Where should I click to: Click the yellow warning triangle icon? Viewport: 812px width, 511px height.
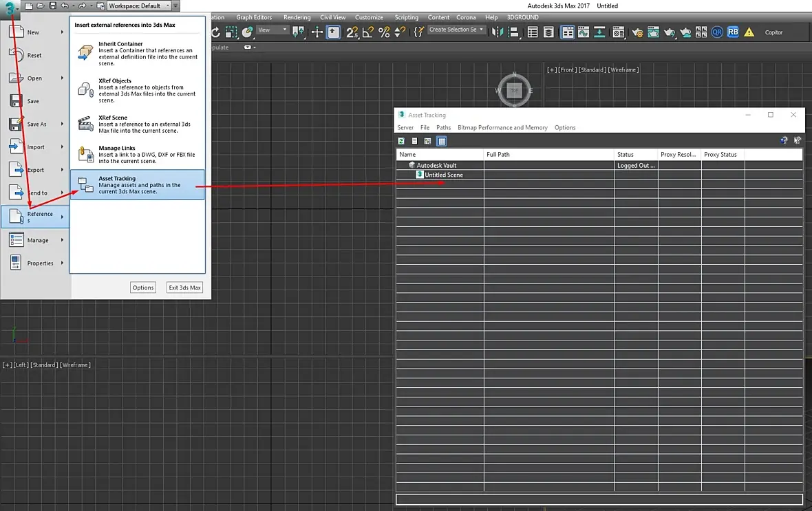coord(749,32)
